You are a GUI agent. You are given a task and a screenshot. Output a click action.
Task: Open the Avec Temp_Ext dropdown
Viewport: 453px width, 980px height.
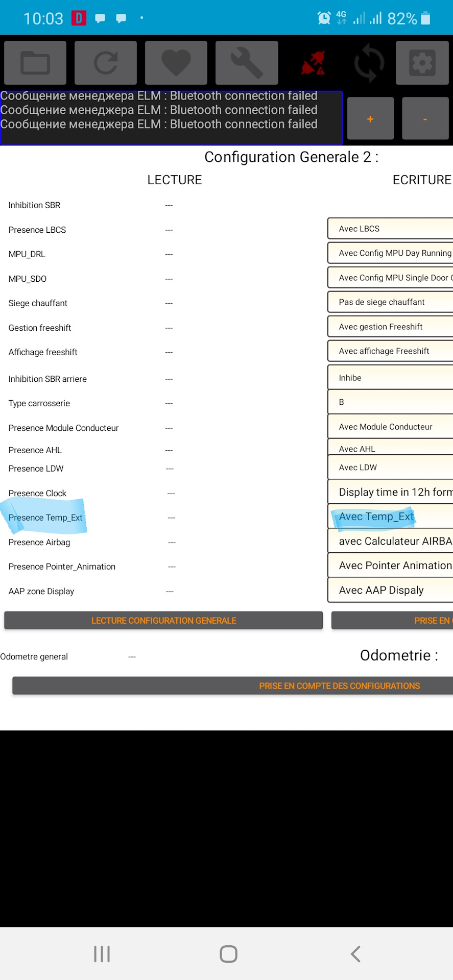pyautogui.click(x=390, y=517)
